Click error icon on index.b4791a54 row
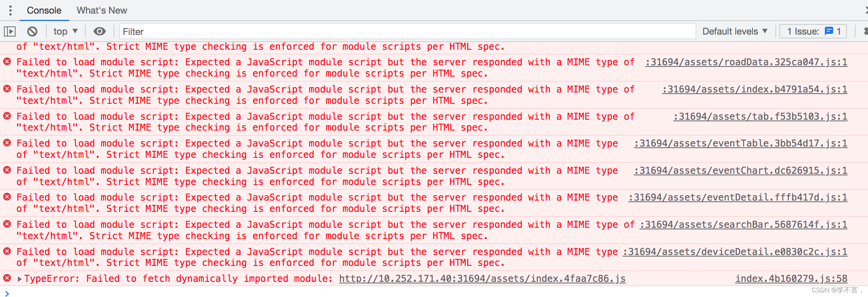The width and height of the screenshot is (868, 297). pos(7,89)
